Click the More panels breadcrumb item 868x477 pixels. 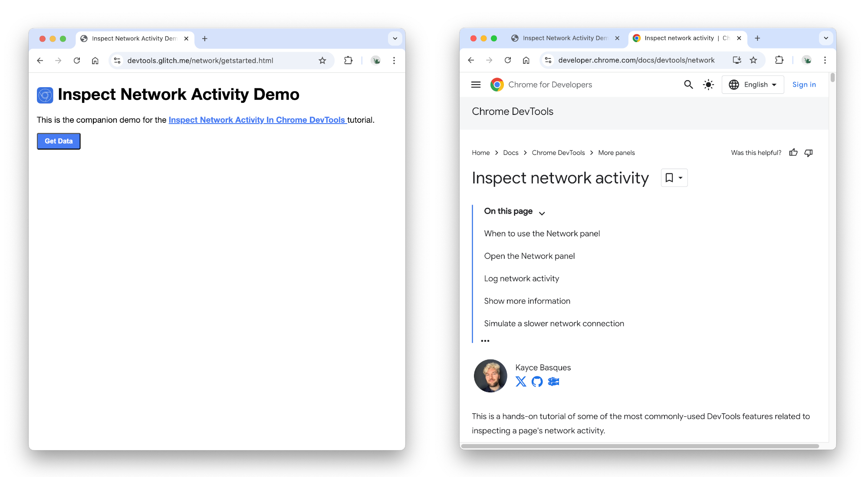tap(616, 153)
